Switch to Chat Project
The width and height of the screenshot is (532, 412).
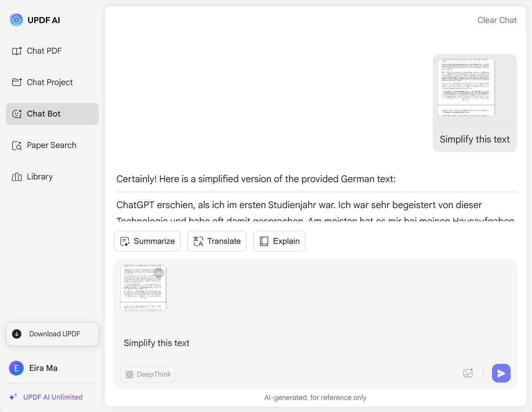(x=50, y=82)
